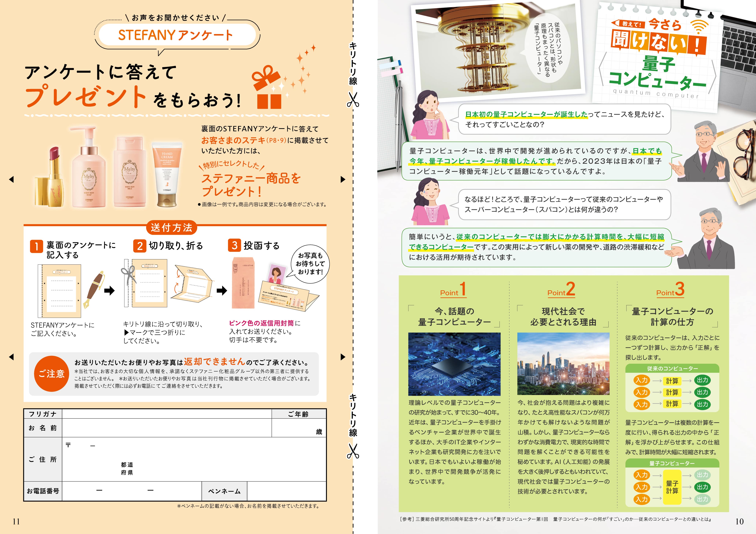The image size is (756, 534).
Task: Click the black arrow between steps 2 and 3
Action: [x=222, y=290]
